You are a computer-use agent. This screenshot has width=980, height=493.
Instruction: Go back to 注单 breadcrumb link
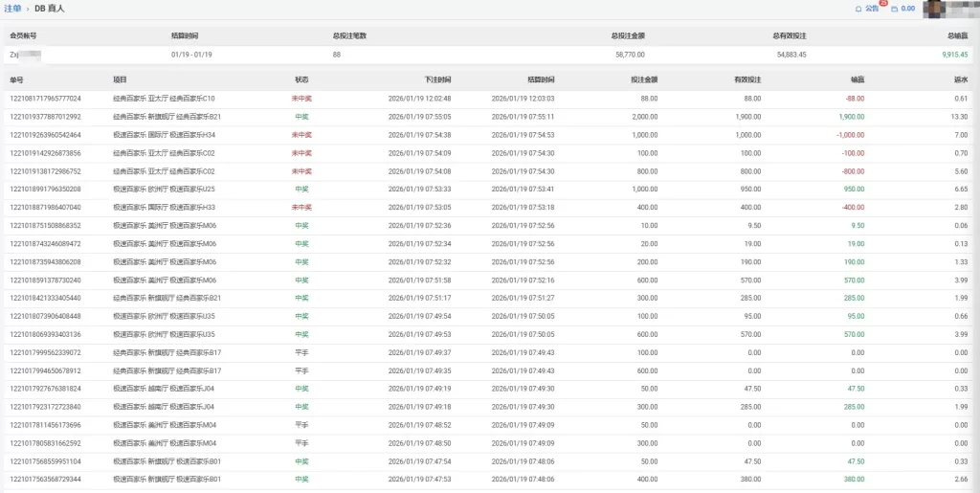(13, 9)
